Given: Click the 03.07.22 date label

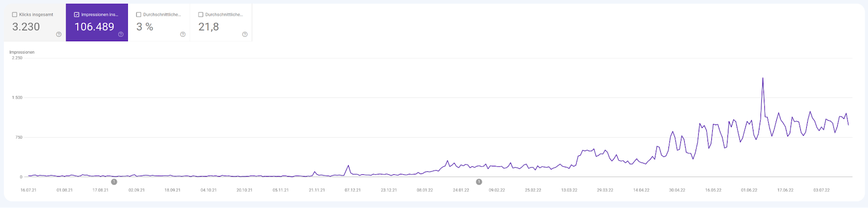Looking at the screenshot, I should coord(821,190).
